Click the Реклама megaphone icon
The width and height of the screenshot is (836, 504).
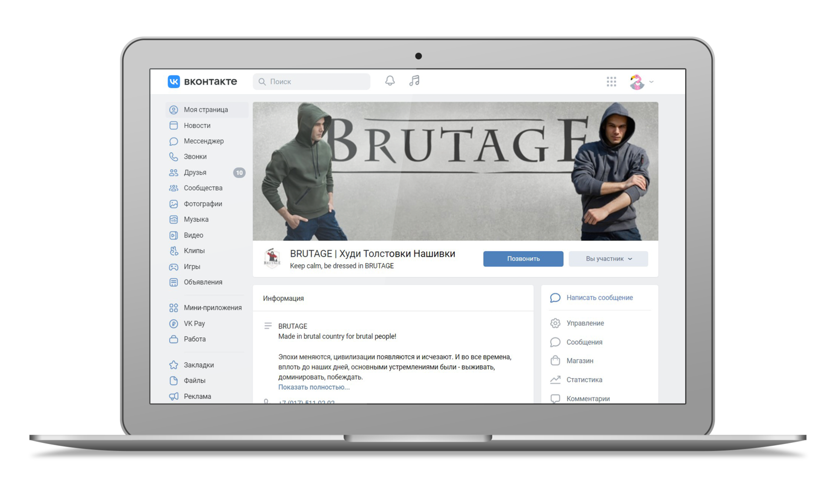(174, 397)
